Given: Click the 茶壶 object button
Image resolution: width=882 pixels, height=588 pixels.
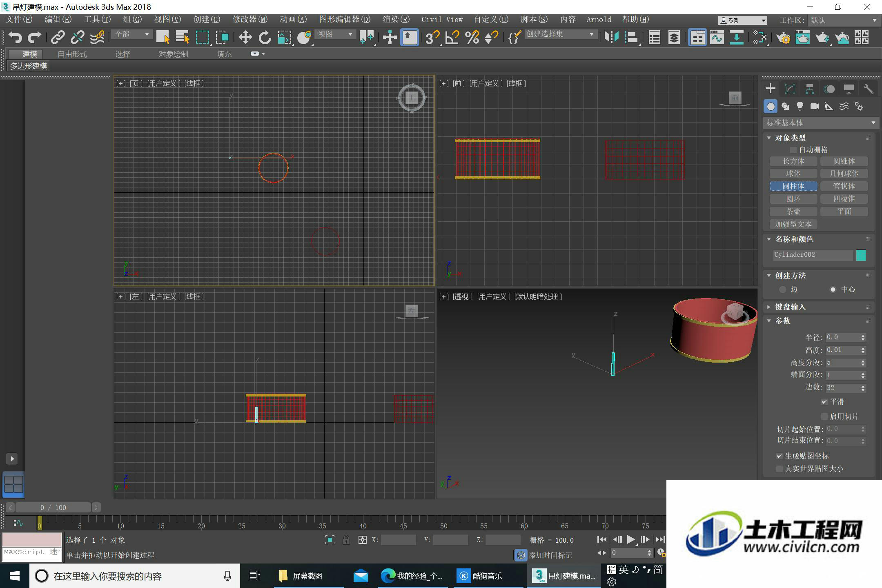Looking at the screenshot, I should pyautogui.click(x=793, y=212).
